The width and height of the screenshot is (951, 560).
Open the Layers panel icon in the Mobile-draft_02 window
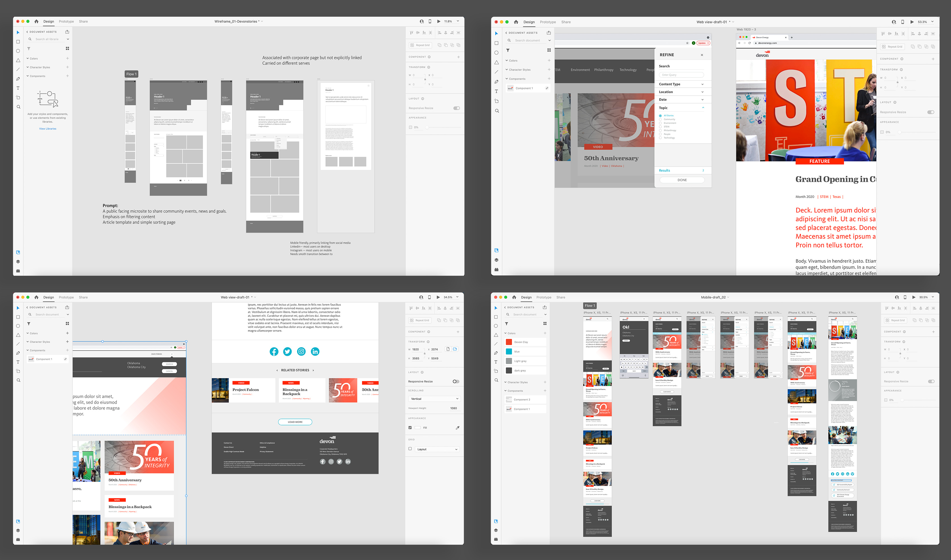tap(496, 530)
